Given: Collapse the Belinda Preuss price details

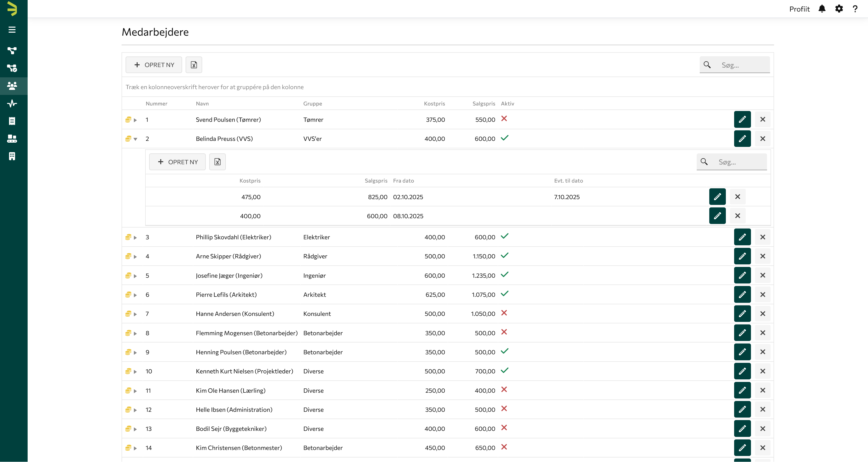Looking at the screenshot, I should point(135,139).
